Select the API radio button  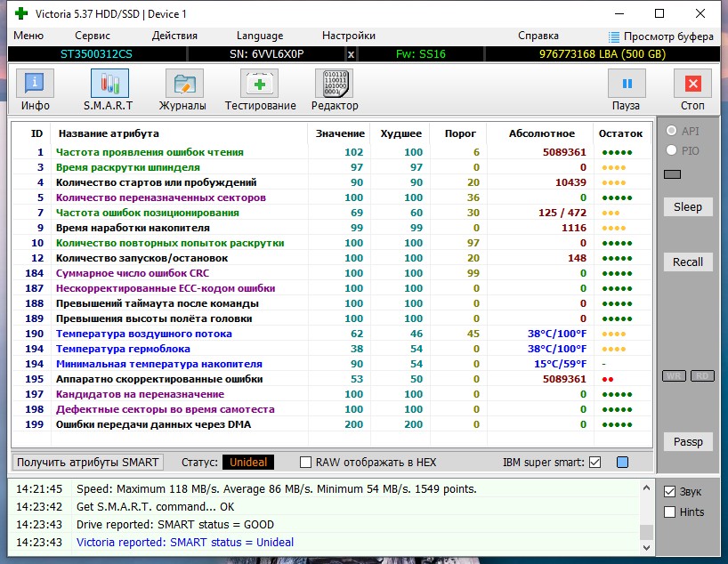click(671, 131)
